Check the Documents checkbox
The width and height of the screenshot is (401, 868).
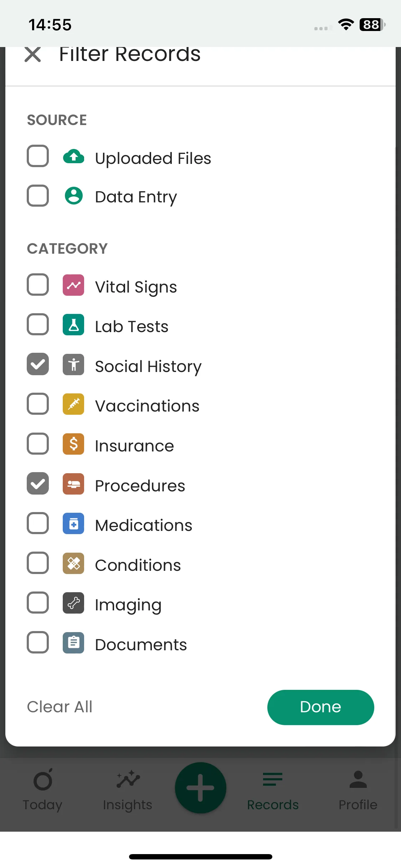(38, 642)
